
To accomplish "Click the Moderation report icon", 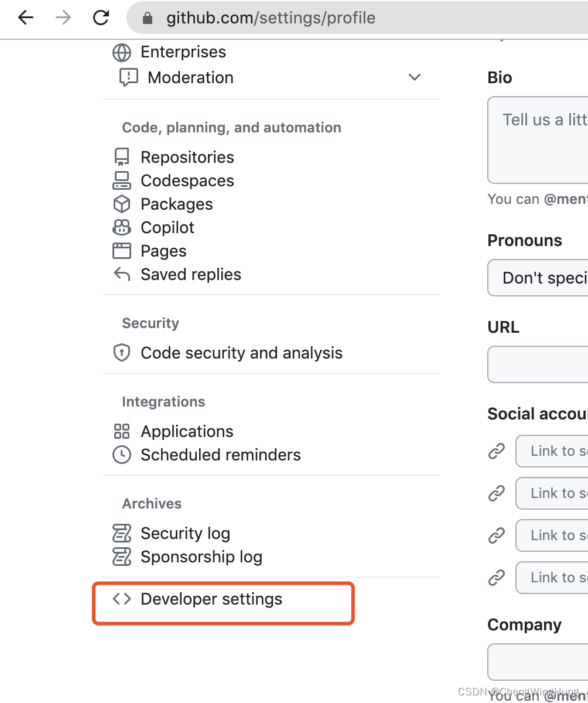I will coord(129,77).
